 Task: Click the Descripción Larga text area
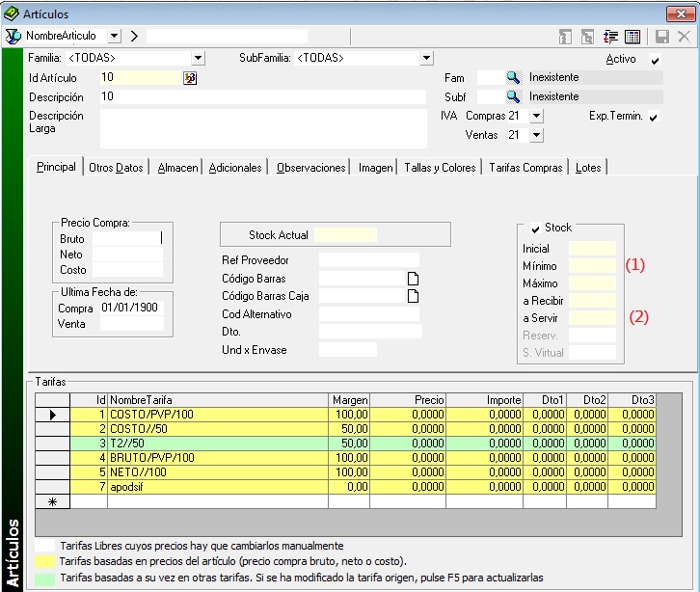click(x=263, y=128)
